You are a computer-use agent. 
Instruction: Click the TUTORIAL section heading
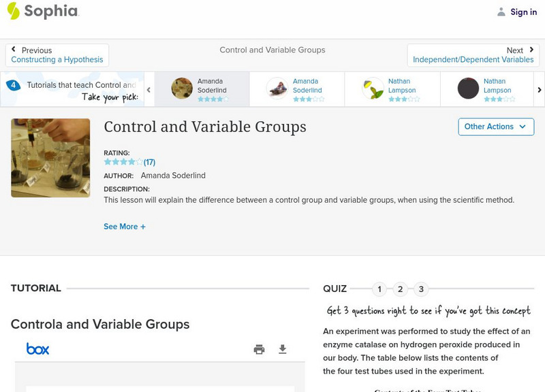pyautogui.click(x=36, y=288)
